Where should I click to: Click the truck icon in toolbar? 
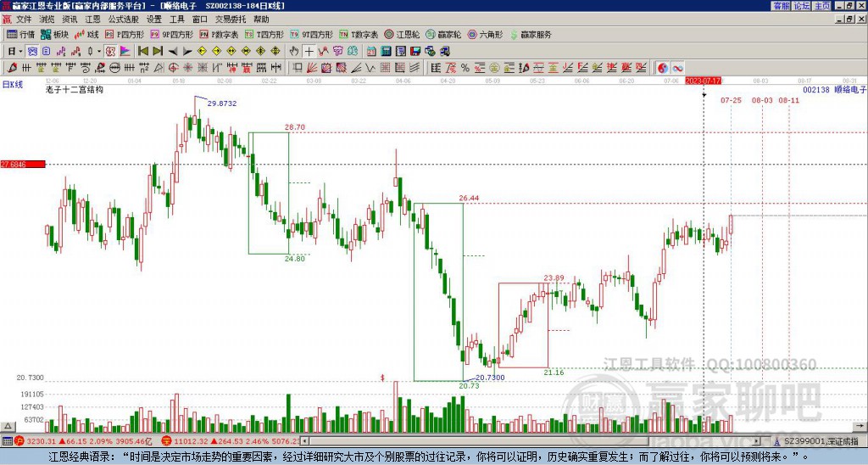(444, 51)
